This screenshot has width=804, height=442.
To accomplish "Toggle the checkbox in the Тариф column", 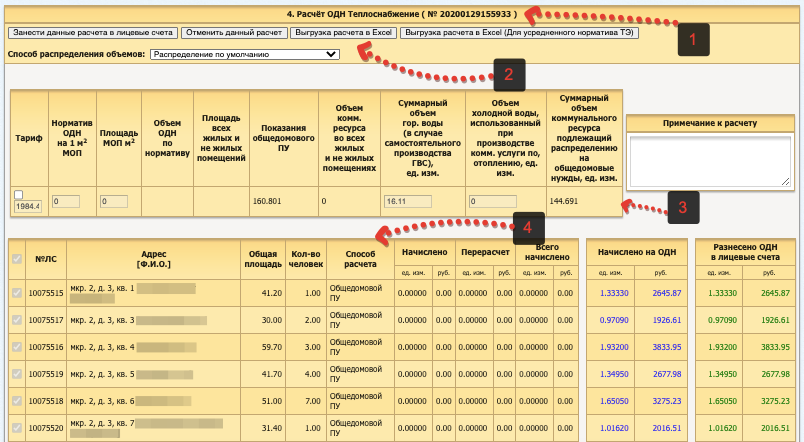I will pos(18,194).
